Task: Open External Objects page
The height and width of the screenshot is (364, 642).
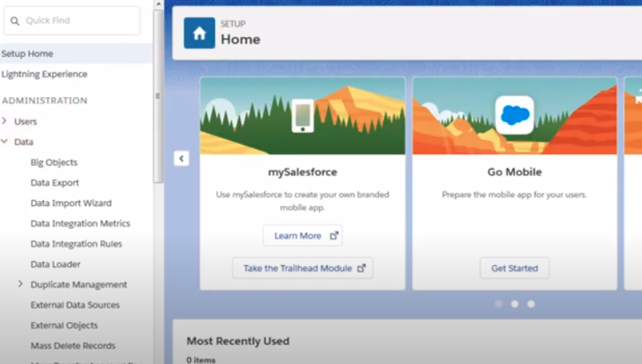Action: [64, 325]
